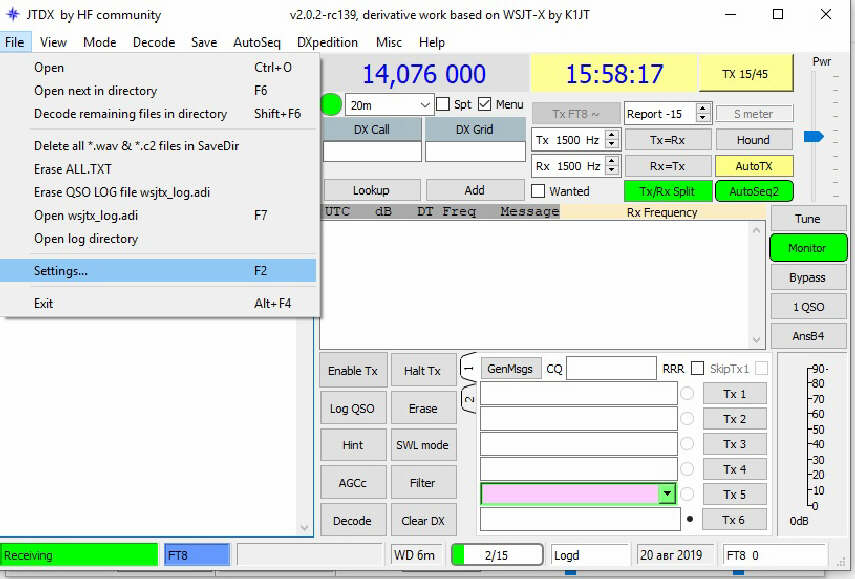Choose Open from the File menu

coord(158,68)
